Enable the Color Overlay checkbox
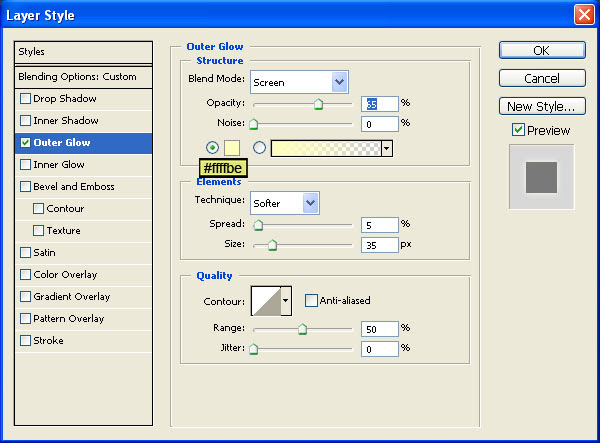 tap(25, 275)
